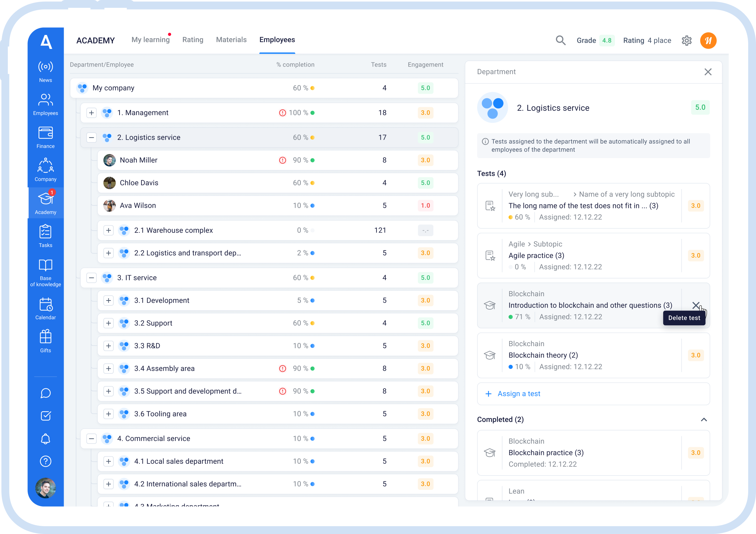
Task: Open notifications via the bell icon
Action: [45, 439]
